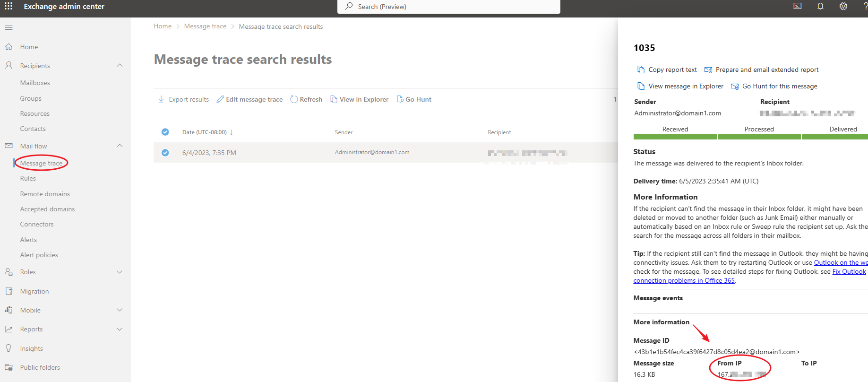The image size is (868, 382).
Task: Click the Copy report text icon
Action: (641, 69)
